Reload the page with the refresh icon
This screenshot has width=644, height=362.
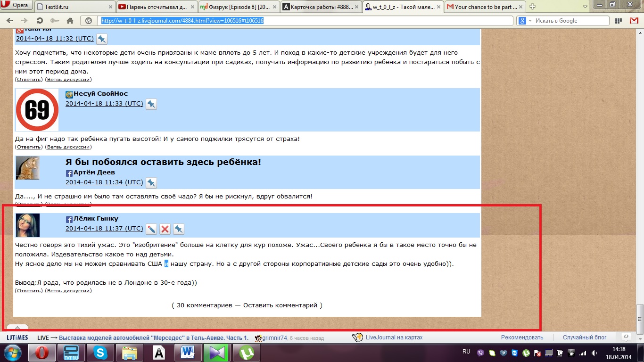pyautogui.click(x=40, y=21)
